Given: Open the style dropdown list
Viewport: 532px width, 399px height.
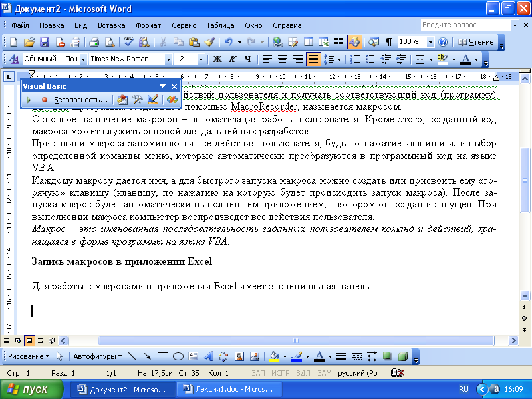Looking at the screenshot, I should (83, 59).
